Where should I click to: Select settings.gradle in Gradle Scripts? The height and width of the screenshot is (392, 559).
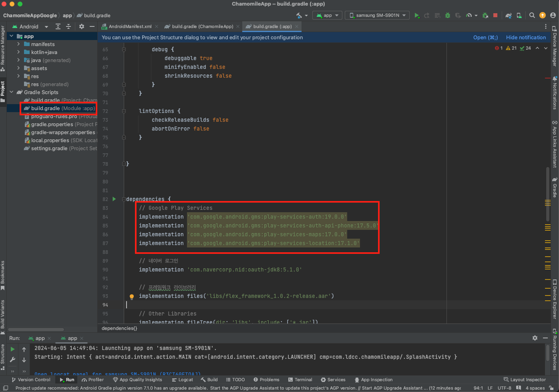(x=49, y=148)
